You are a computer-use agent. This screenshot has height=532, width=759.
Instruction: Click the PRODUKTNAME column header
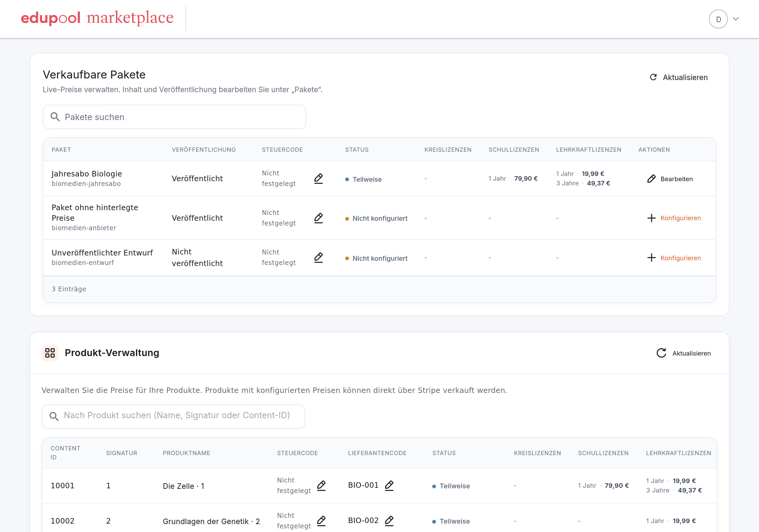pyautogui.click(x=186, y=453)
